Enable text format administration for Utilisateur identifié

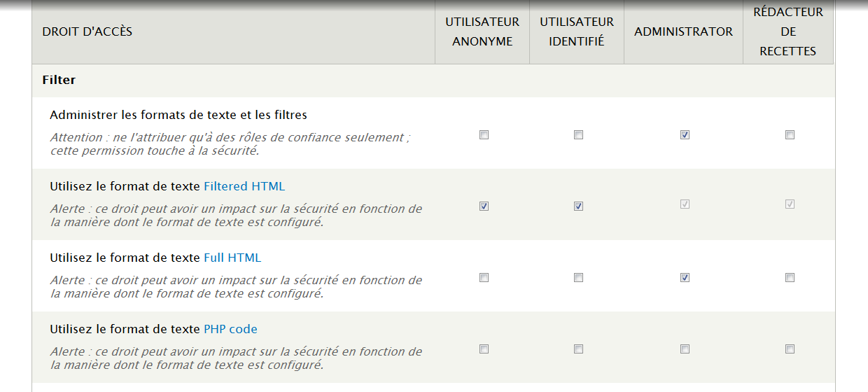[x=578, y=135]
